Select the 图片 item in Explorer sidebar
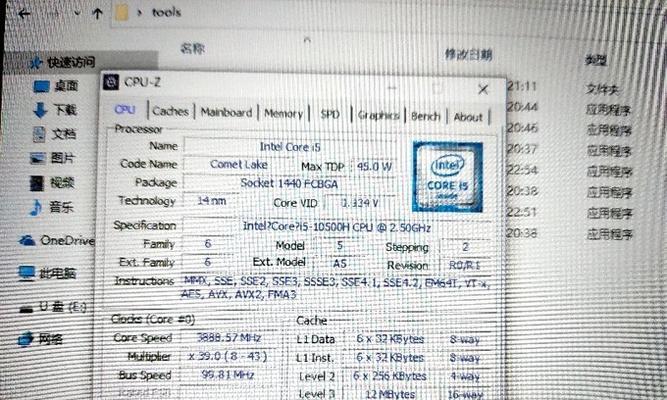This screenshot has height=400, width=667. [x=63, y=158]
